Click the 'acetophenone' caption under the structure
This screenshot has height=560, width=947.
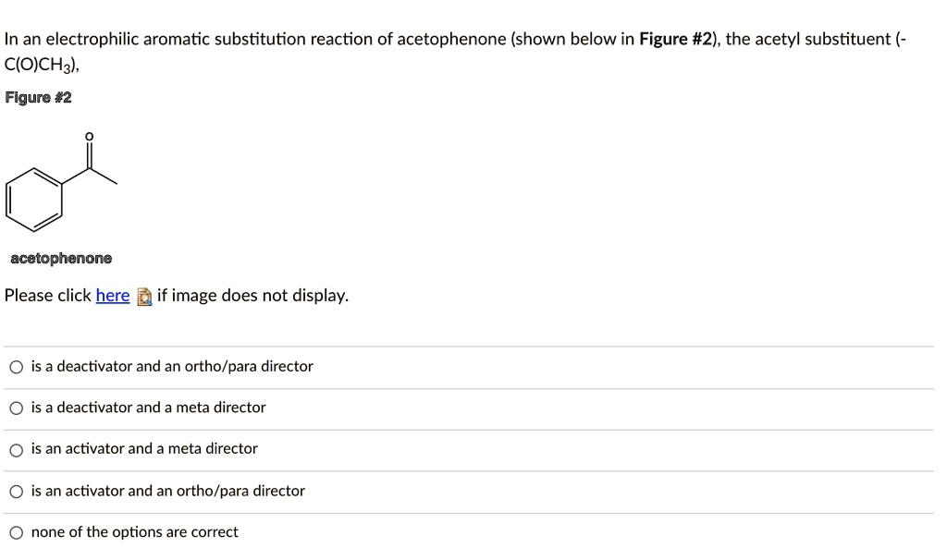point(61,258)
